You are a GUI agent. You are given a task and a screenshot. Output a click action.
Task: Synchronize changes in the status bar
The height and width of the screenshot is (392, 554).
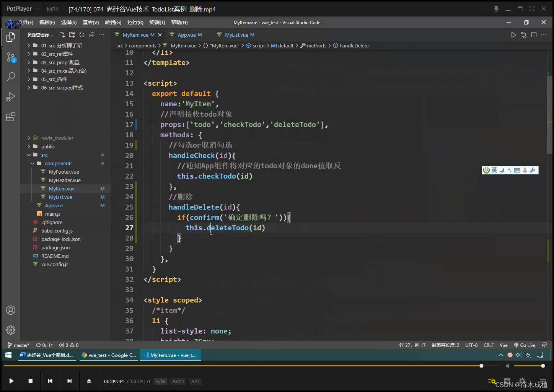point(44,345)
